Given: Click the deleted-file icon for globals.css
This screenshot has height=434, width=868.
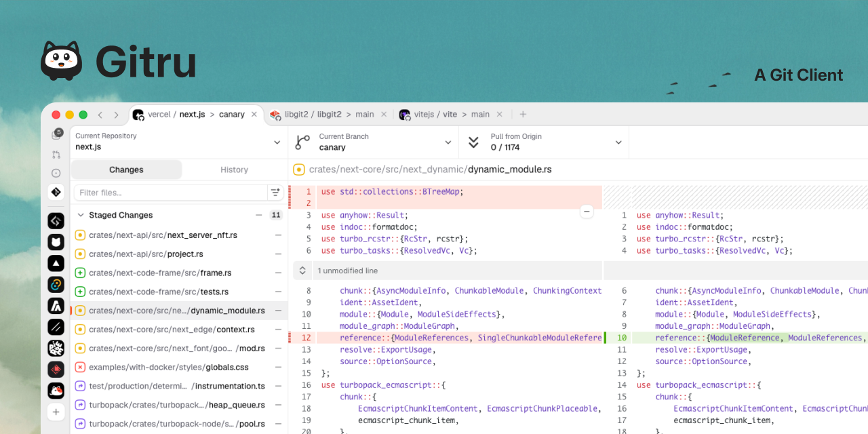Looking at the screenshot, I should 80,367.
